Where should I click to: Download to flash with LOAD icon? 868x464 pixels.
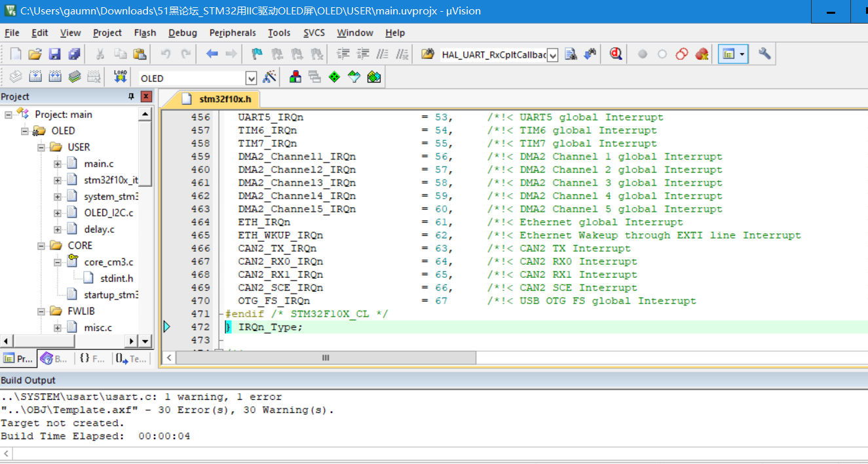pyautogui.click(x=120, y=77)
